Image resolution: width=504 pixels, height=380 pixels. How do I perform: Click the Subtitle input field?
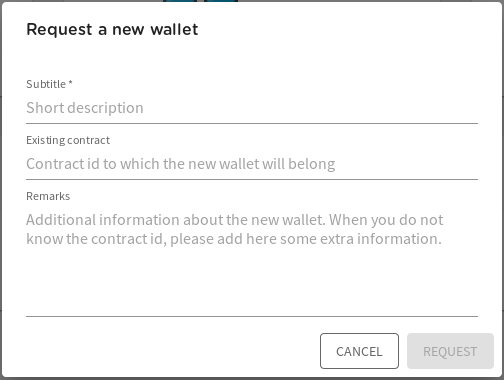(x=252, y=108)
